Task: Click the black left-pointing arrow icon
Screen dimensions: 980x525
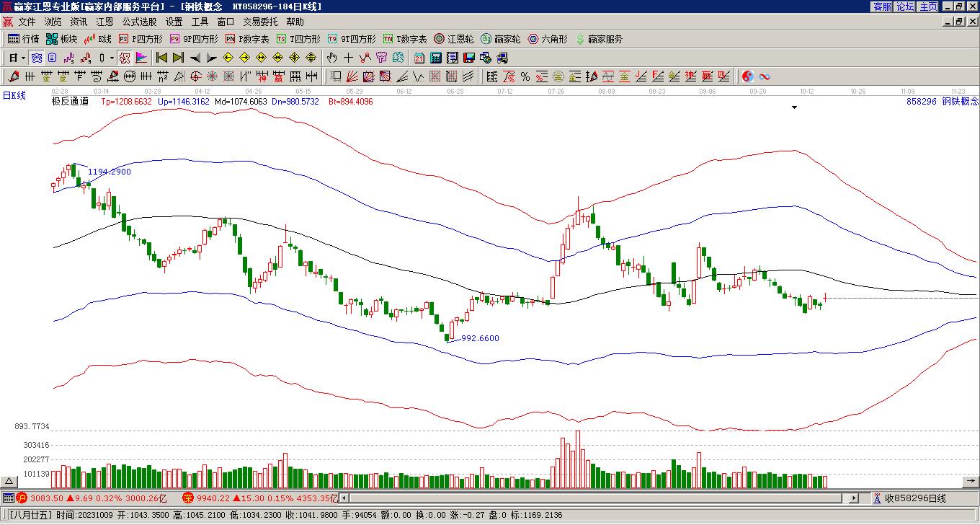Action: pos(195,58)
